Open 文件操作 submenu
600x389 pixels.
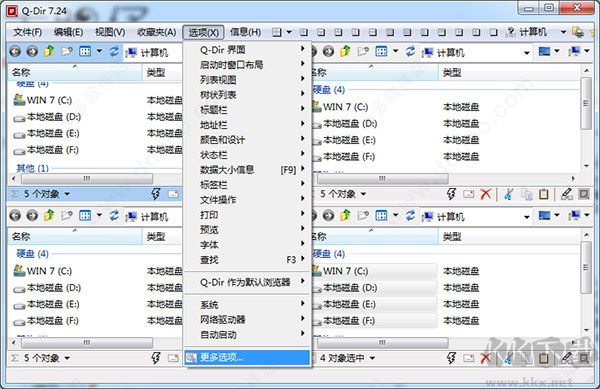point(248,200)
